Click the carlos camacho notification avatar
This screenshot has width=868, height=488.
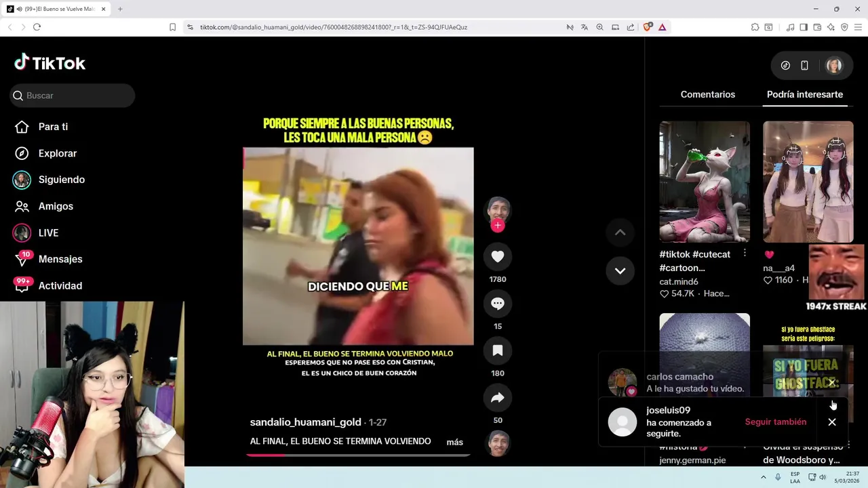click(622, 382)
